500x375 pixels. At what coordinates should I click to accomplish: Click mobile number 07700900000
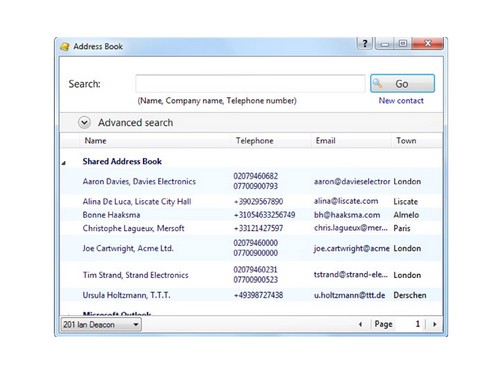(255, 253)
